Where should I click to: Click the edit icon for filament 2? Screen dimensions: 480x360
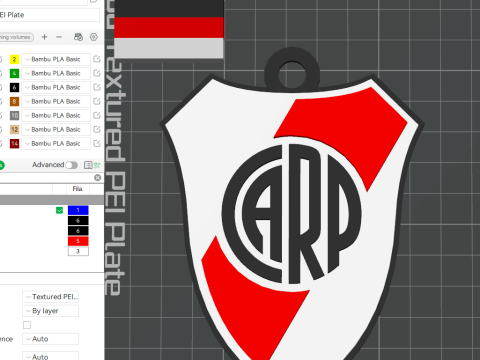tap(97, 59)
